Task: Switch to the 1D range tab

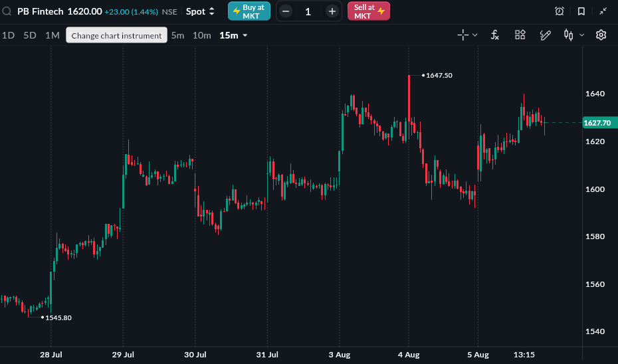Action: (8, 35)
